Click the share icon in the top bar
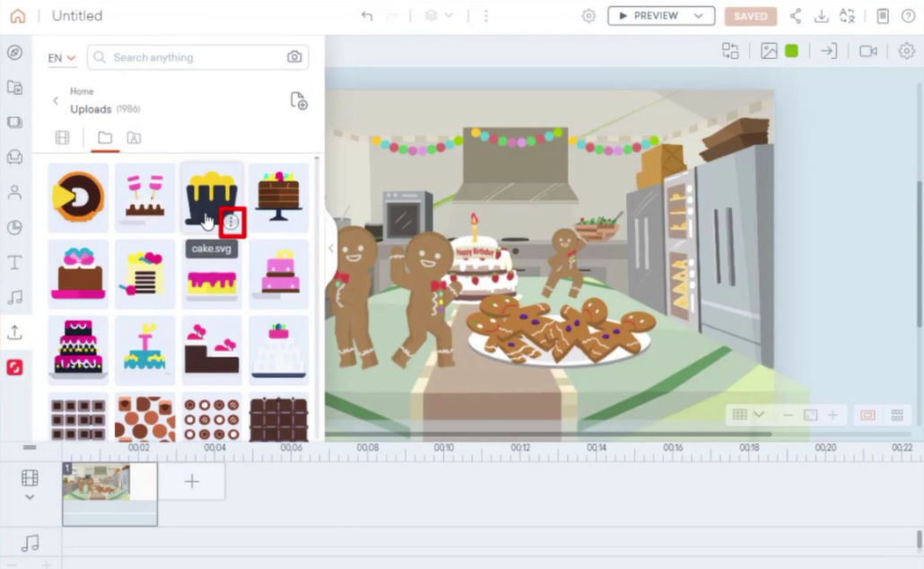Image resolution: width=924 pixels, height=569 pixels. (796, 16)
